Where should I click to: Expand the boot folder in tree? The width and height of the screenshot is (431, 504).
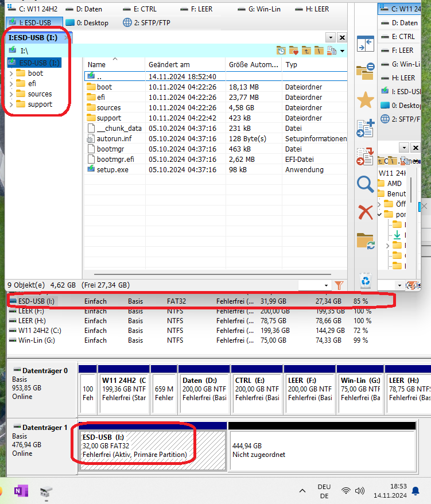pyautogui.click(x=11, y=73)
